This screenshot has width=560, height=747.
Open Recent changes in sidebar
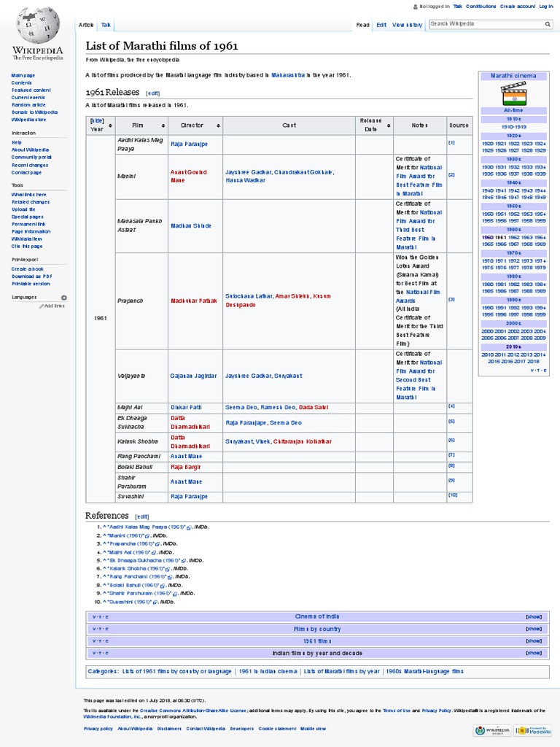click(30, 165)
